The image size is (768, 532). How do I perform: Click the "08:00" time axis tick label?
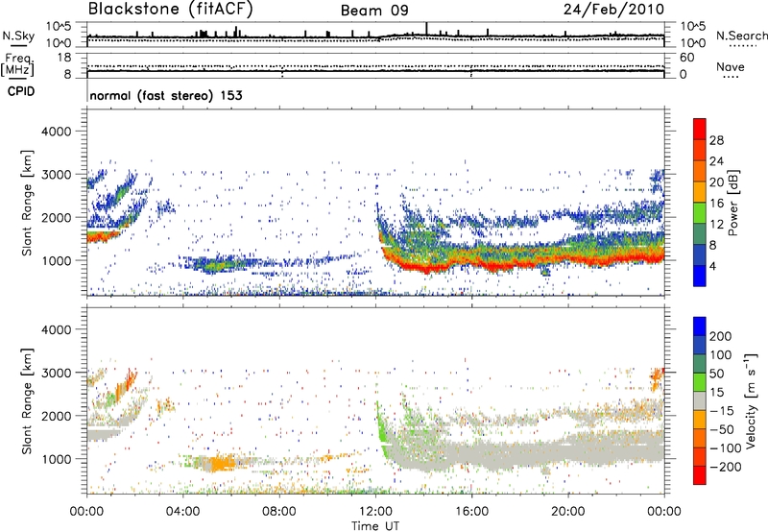(x=279, y=512)
